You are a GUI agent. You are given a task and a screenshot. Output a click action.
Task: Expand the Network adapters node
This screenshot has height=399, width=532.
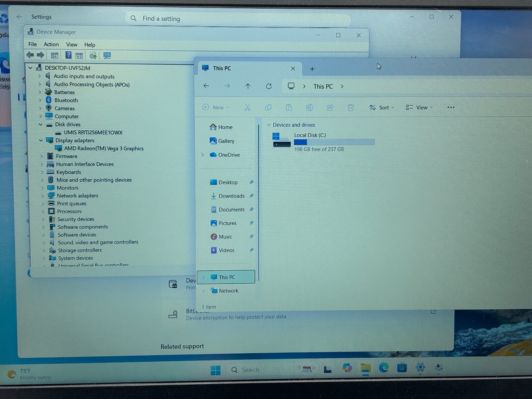pyautogui.click(x=43, y=196)
